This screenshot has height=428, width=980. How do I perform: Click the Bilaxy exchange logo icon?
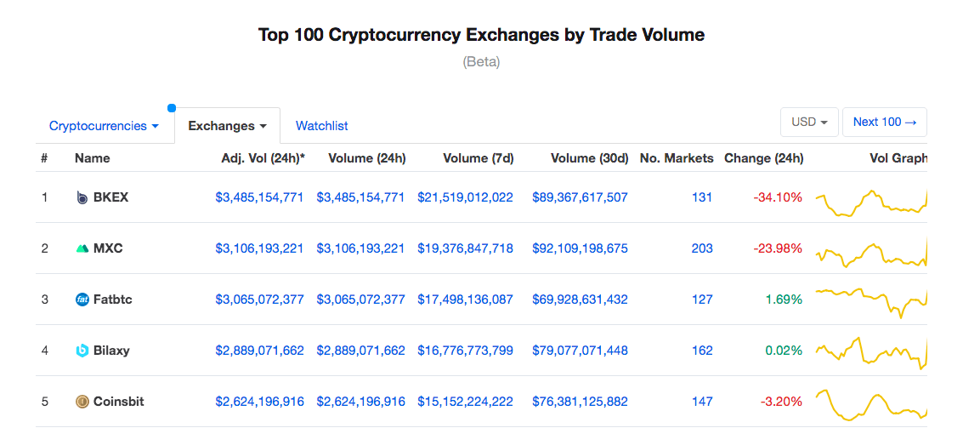tap(82, 351)
